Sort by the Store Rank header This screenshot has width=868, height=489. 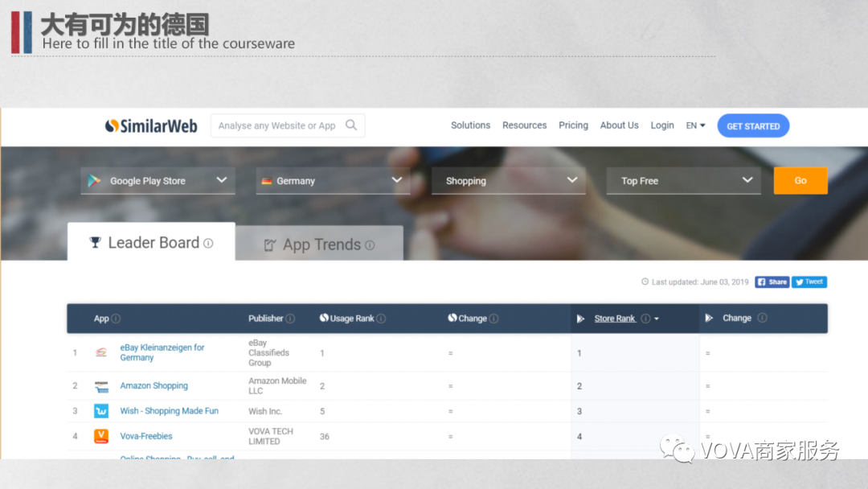pos(615,318)
